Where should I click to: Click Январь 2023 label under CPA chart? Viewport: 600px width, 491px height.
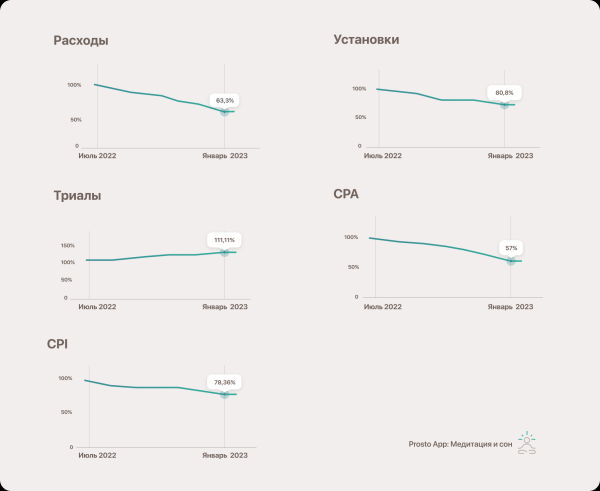(x=509, y=307)
